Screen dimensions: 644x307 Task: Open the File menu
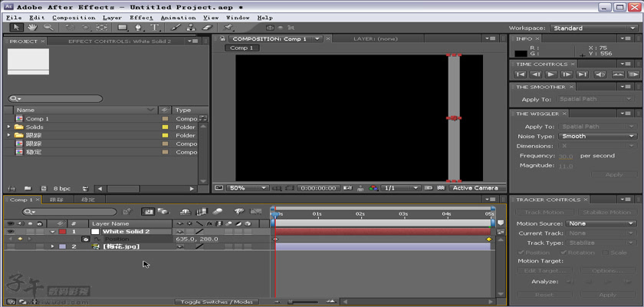pos(14,18)
